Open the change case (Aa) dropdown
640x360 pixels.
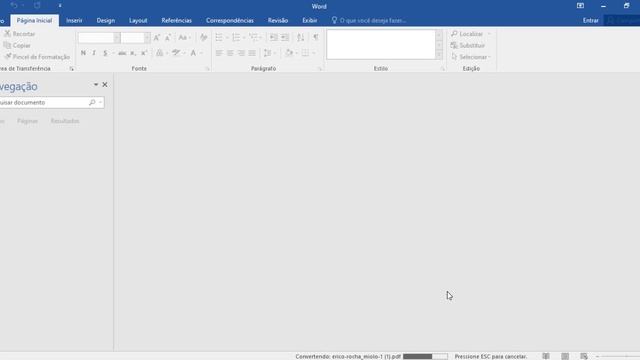pyautogui.click(x=184, y=38)
